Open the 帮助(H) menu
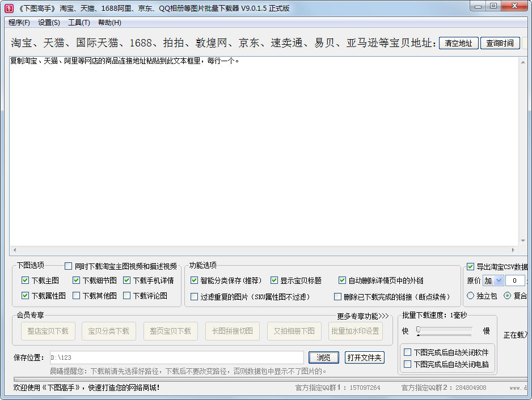The width and height of the screenshot is (532, 400). click(109, 23)
